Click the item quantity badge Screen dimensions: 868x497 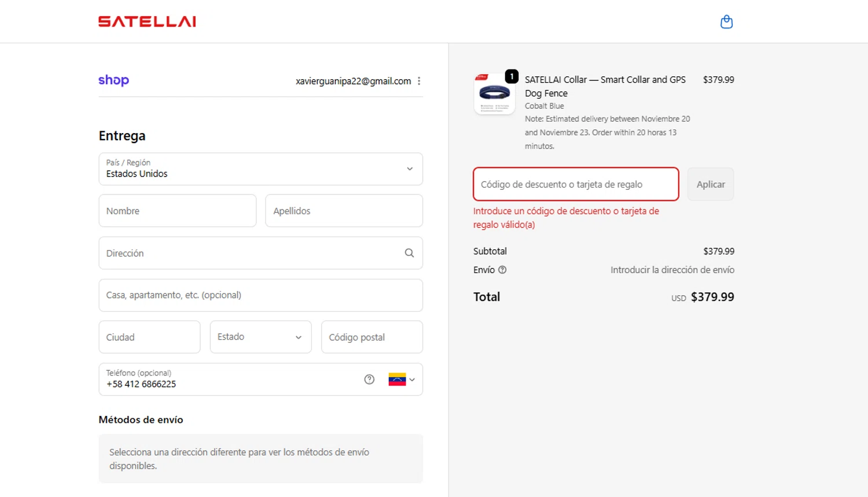click(512, 76)
